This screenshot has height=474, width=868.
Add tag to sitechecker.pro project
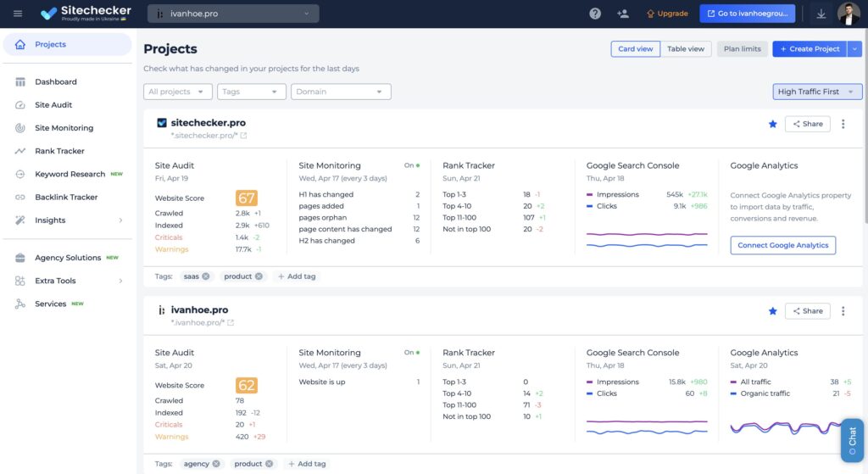pos(297,276)
